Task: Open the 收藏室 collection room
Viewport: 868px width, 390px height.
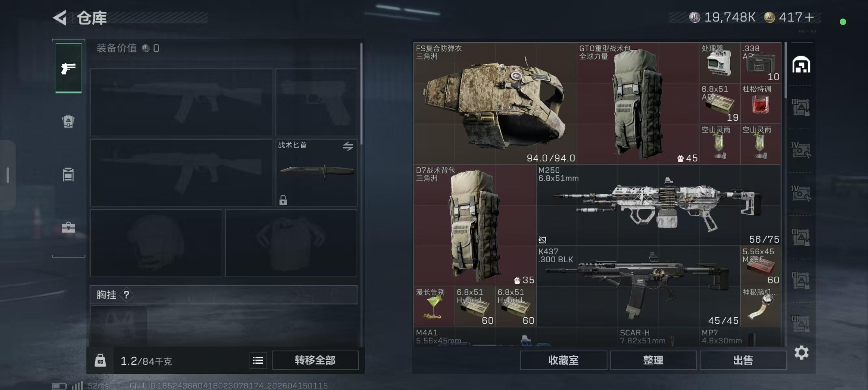Action: point(563,360)
